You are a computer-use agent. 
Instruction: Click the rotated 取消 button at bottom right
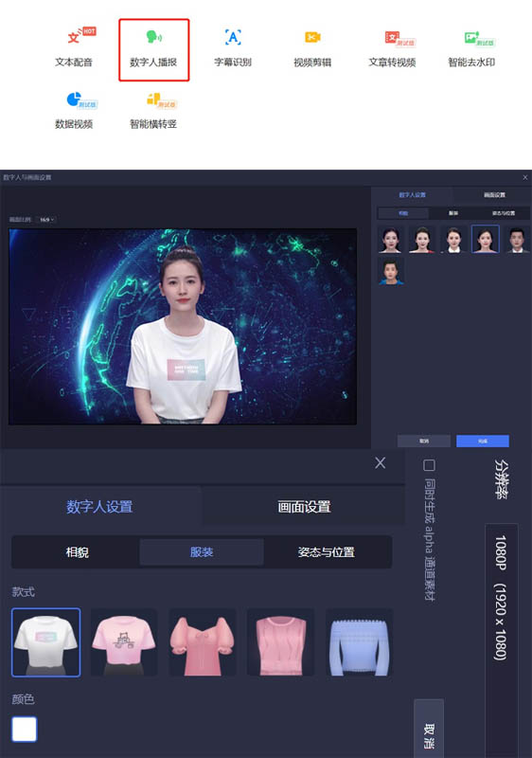click(429, 730)
